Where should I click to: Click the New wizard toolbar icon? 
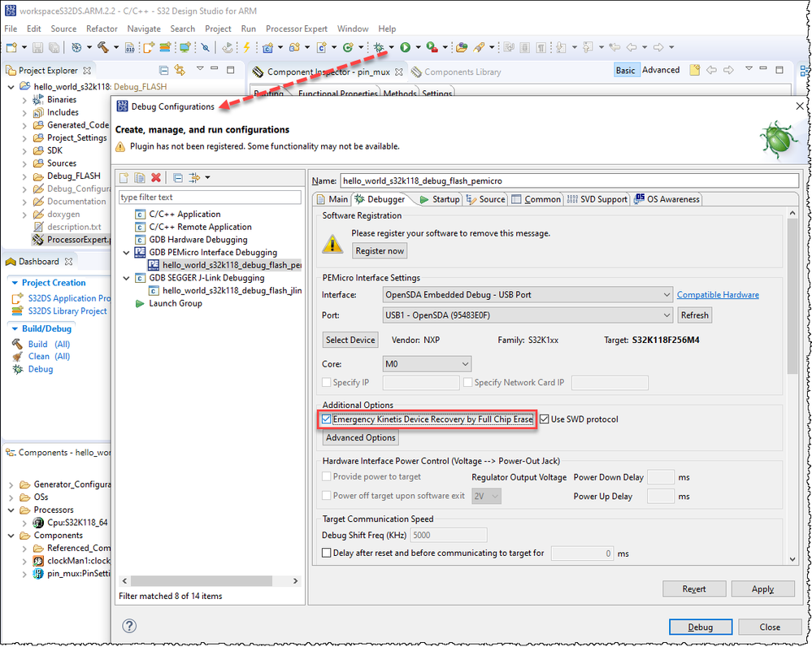[11, 48]
